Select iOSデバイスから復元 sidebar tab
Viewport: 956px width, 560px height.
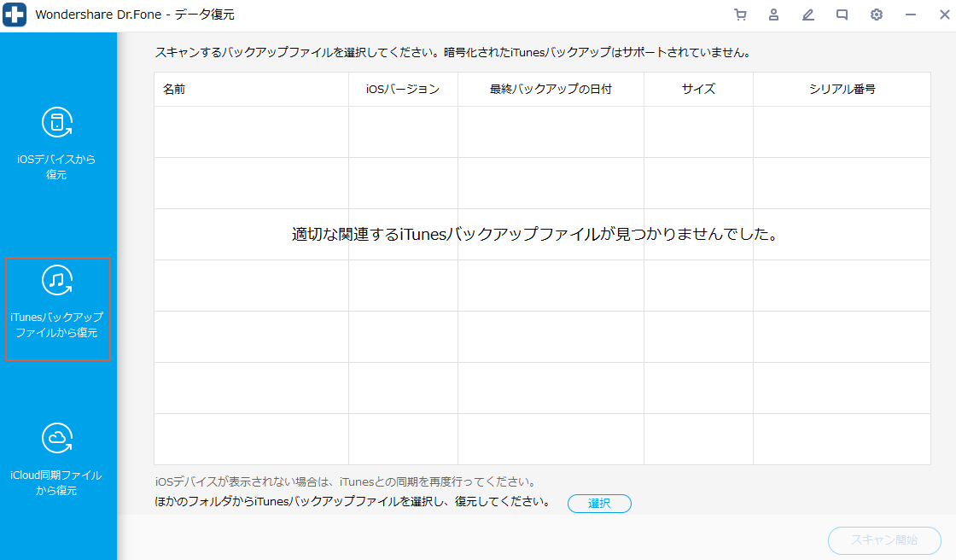coord(56,144)
